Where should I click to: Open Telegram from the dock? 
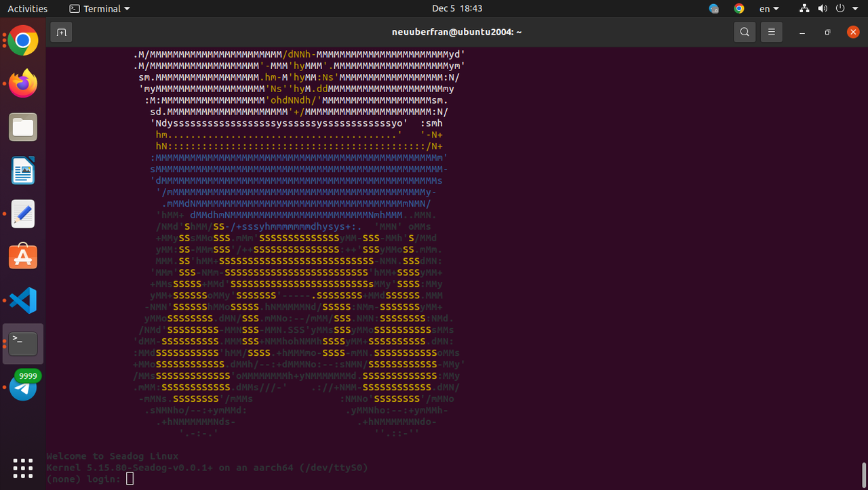[22, 386]
